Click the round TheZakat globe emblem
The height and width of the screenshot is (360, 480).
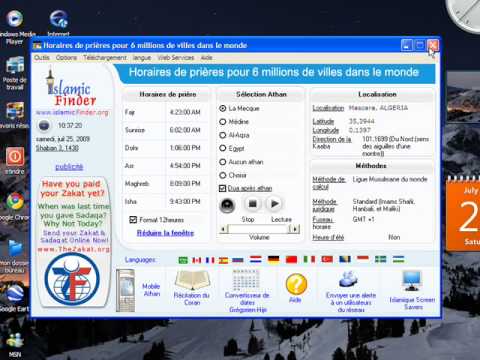click(72, 279)
